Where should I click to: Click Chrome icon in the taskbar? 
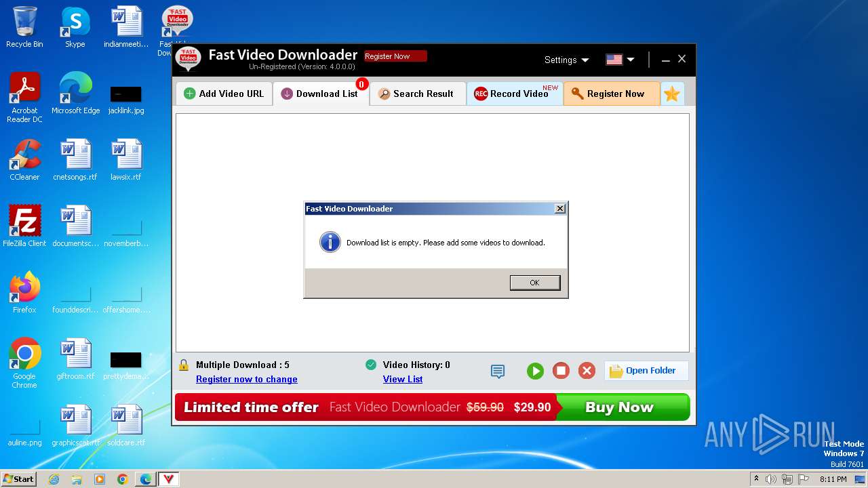pos(122,479)
